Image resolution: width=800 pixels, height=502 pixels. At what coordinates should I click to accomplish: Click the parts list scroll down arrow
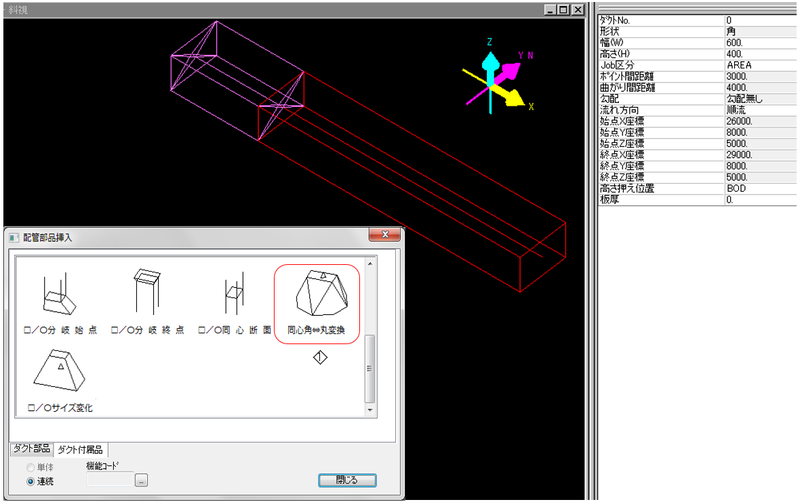(x=371, y=408)
